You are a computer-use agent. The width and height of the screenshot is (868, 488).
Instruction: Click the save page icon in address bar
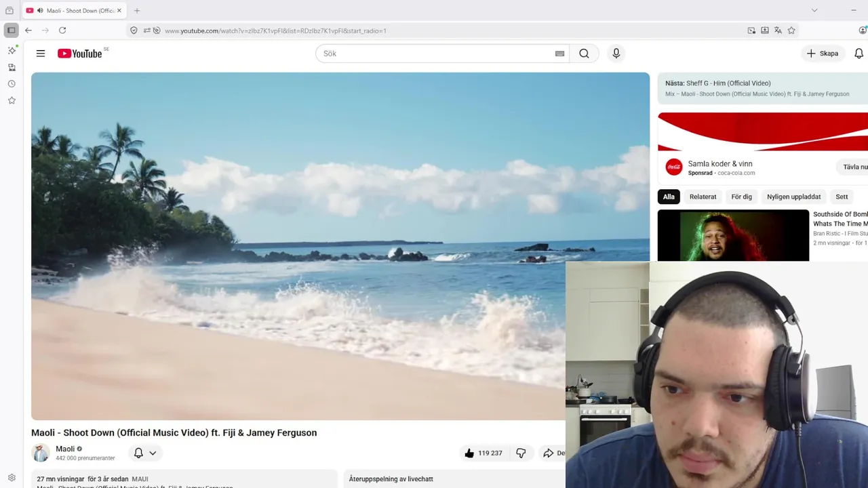pos(765,30)
